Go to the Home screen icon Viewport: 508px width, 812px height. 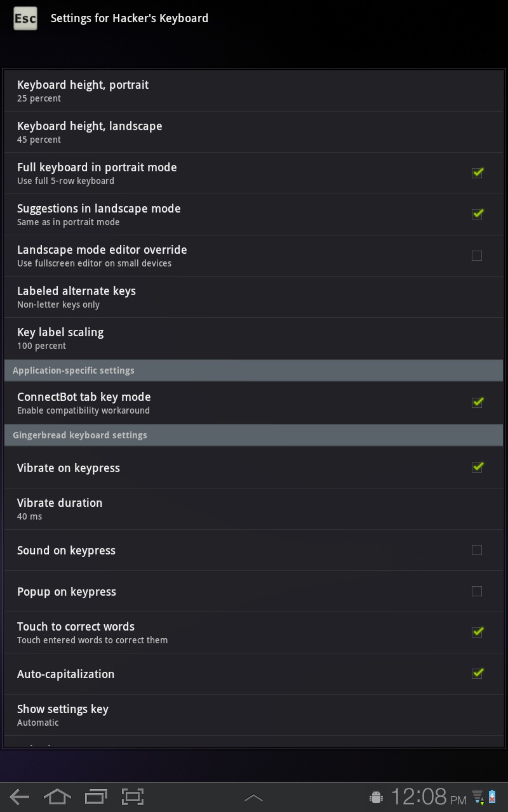(57, 797)
